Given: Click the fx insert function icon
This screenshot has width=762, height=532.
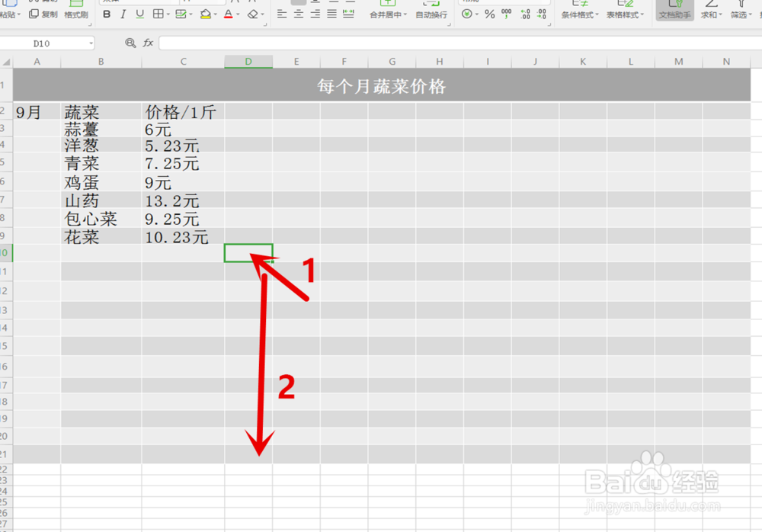Looking at the screenshot, I should tap(148, 43).
